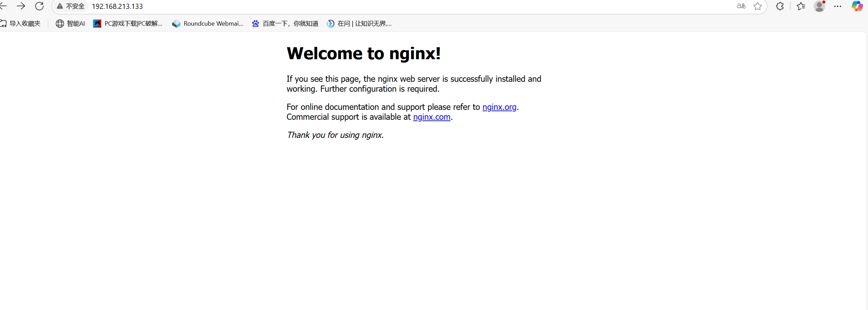This screenshot has height=310, width=868.
Task: Star this page as a favorite
Action: 757,6
